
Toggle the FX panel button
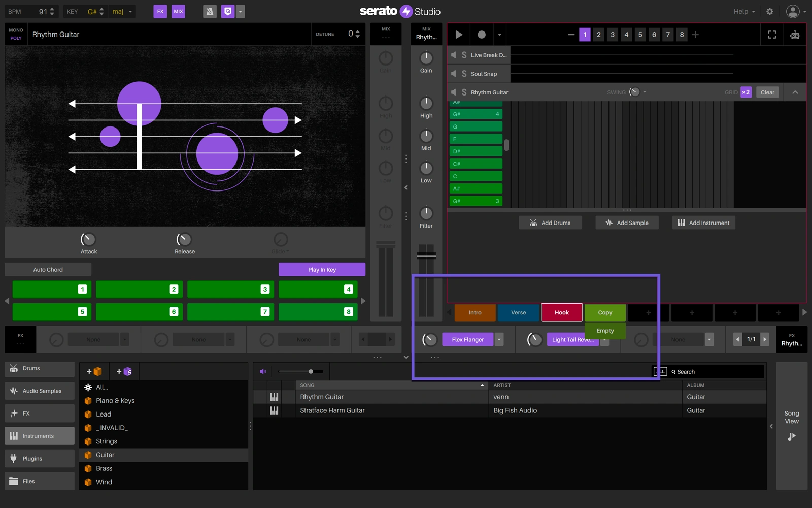pos(160,11)
